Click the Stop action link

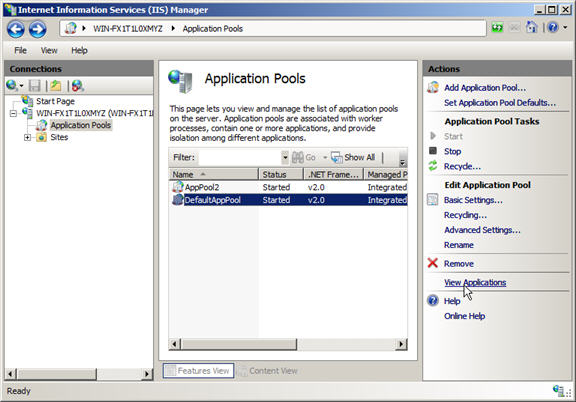[452, 151]
